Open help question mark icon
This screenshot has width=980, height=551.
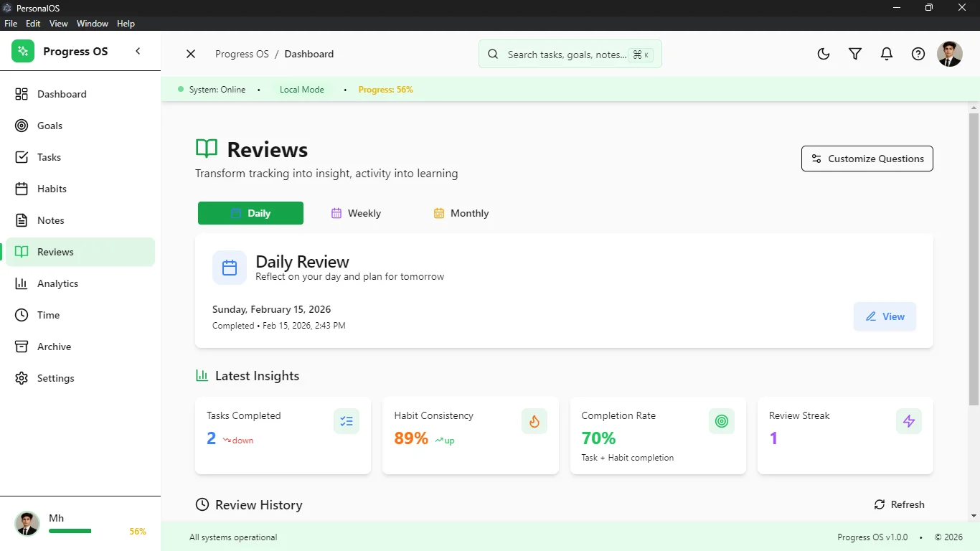pos(918,54)
